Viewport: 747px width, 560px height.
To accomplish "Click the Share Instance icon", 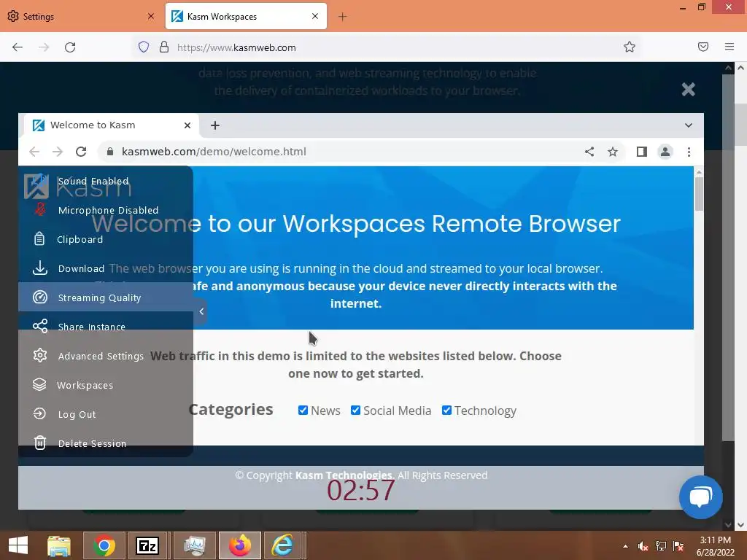I will [x=40, y=326].
